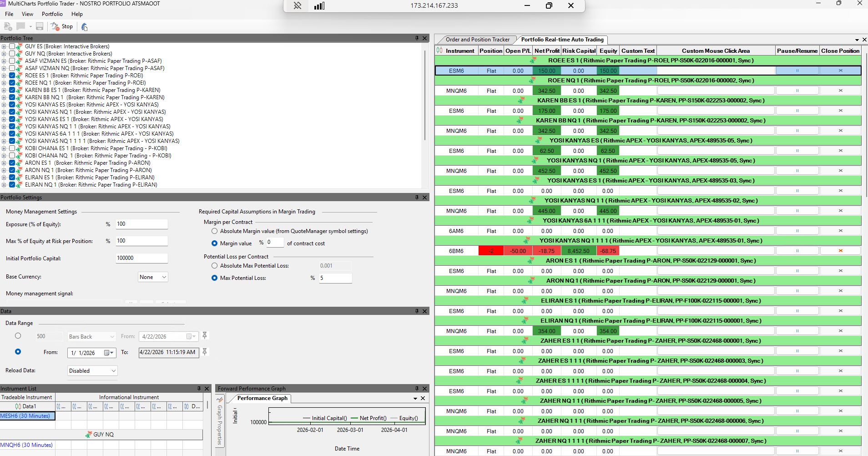Open the Performance Graph tab list arrow
The width and height of the screenshot is (868, 456).
[415, 399]
